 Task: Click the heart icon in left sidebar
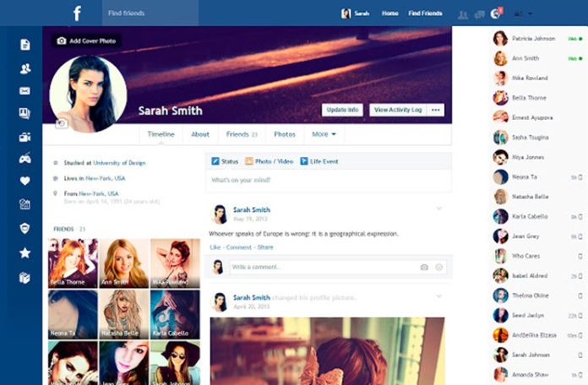click(25, 181)
